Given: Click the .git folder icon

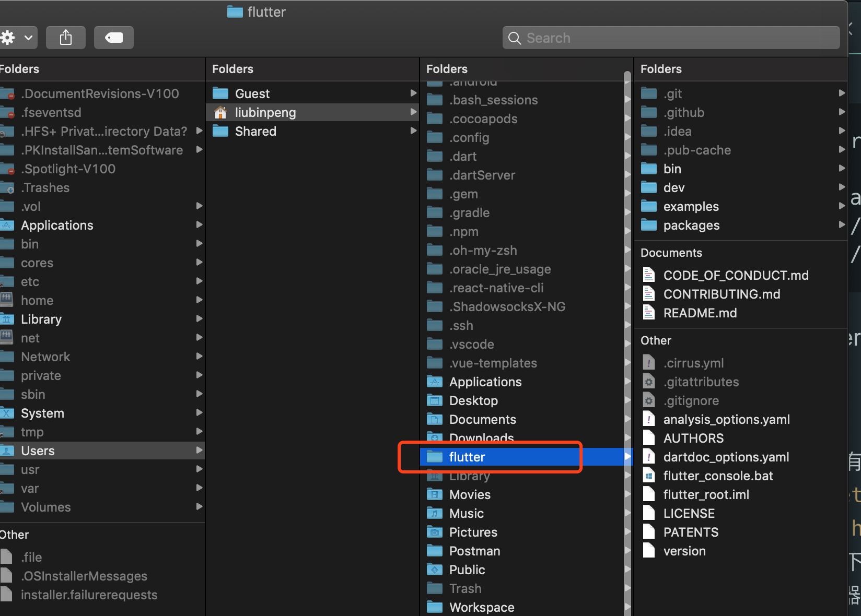Looking at the screenshot, I should point(649,93).
